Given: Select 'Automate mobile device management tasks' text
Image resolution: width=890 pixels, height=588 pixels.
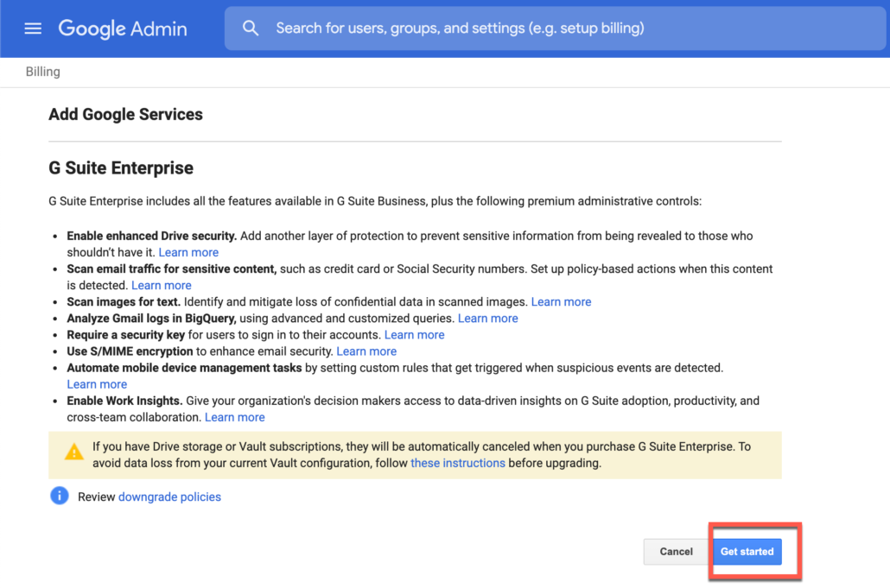Looking at the screenshot, I should coord(184,368).
